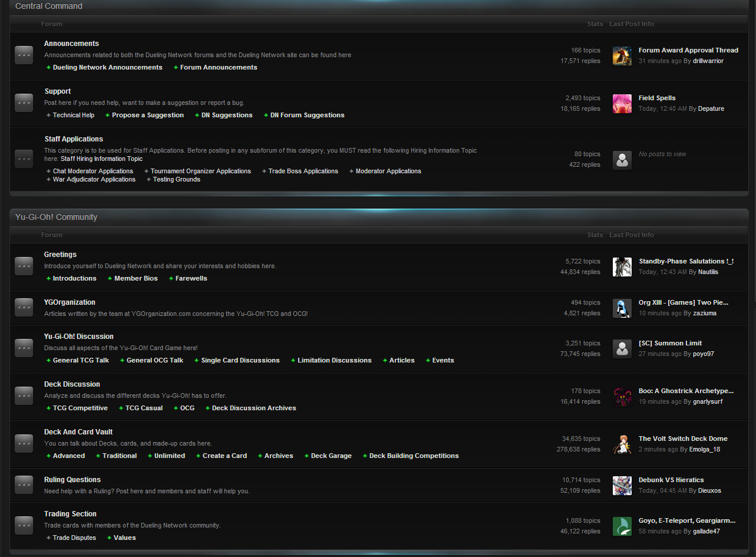The image size is (756, 557).
Task: Click avatar next to Org XIII Games post
Action: point(622,308)
